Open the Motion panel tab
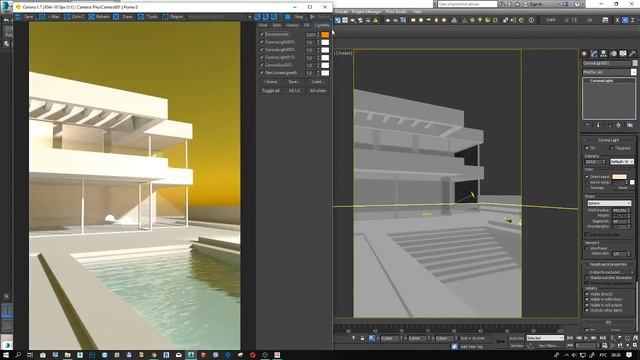Viewport: 640px width, 360px height. (613, 53)
